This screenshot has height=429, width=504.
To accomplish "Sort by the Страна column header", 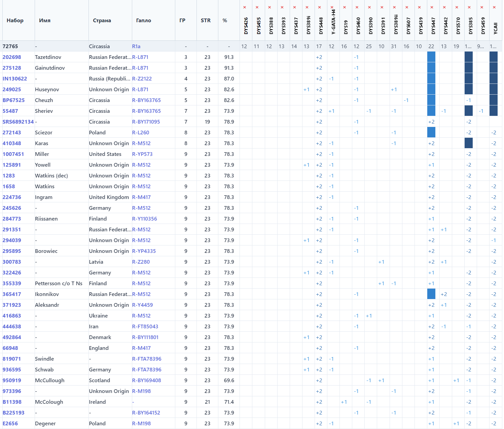I will pos(102,21).
